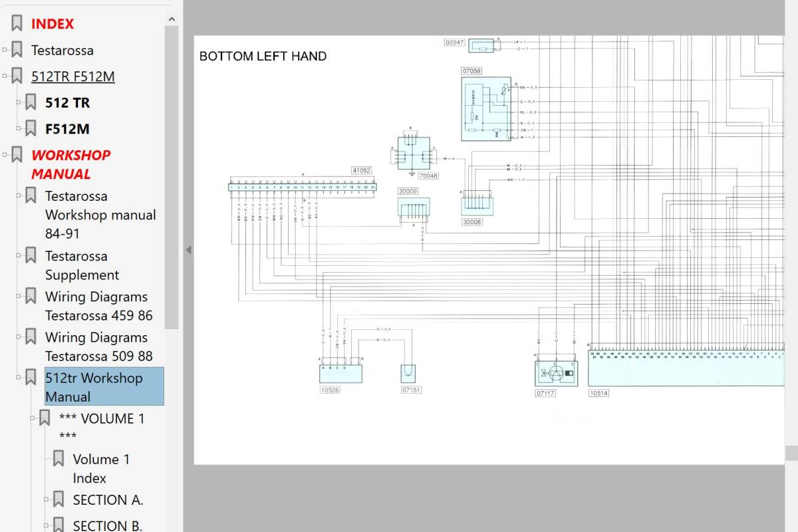Expand the Testarossa Supplement node
This screenshot has height=532, width=798.
click(x=19, y=255)
